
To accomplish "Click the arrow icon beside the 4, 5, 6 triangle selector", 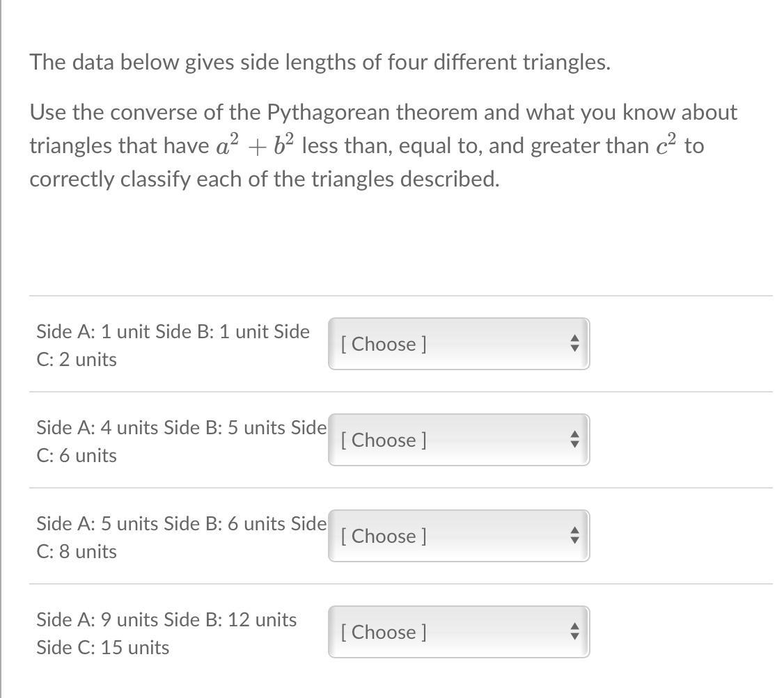I will 574,440.
